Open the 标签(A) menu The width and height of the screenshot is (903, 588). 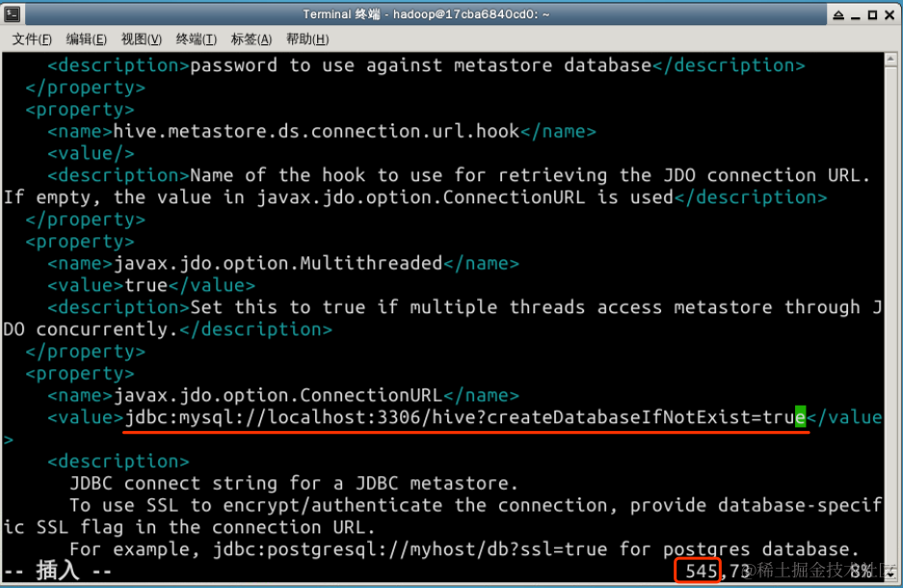point(252,40)
